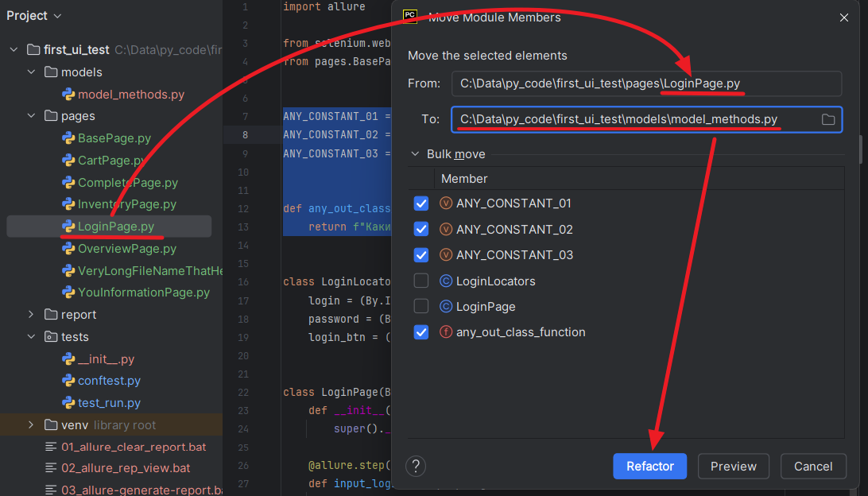Open test_run.py from tests folder
This screenshot has width=868, height=496.
pyautogui.click(x=109, y=403)
